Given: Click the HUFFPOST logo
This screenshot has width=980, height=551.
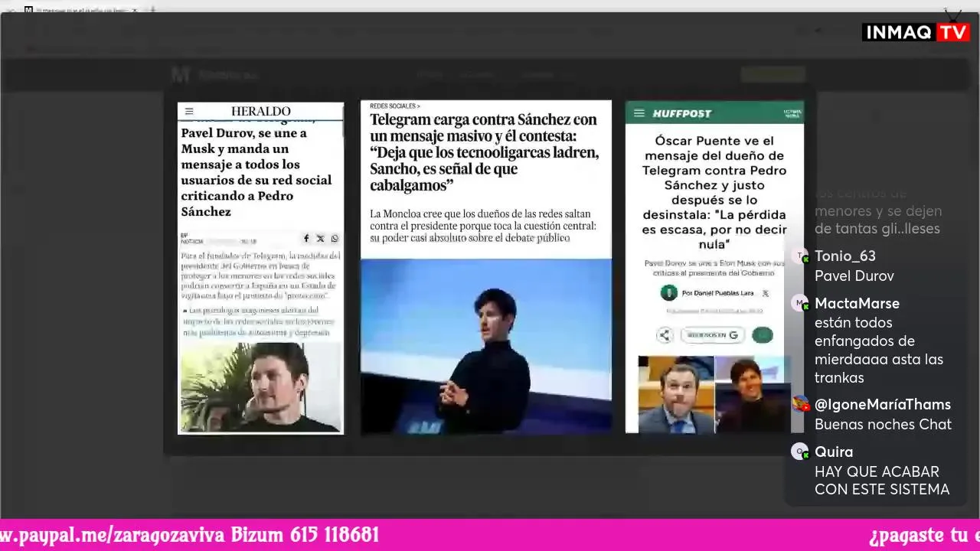Looking at the screenshot, I should [682, 113].
